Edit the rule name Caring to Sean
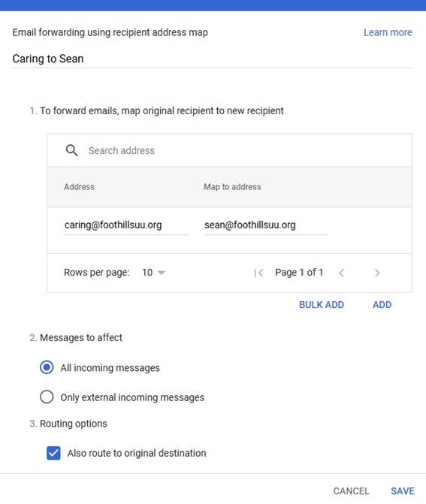 click(212, 59)
